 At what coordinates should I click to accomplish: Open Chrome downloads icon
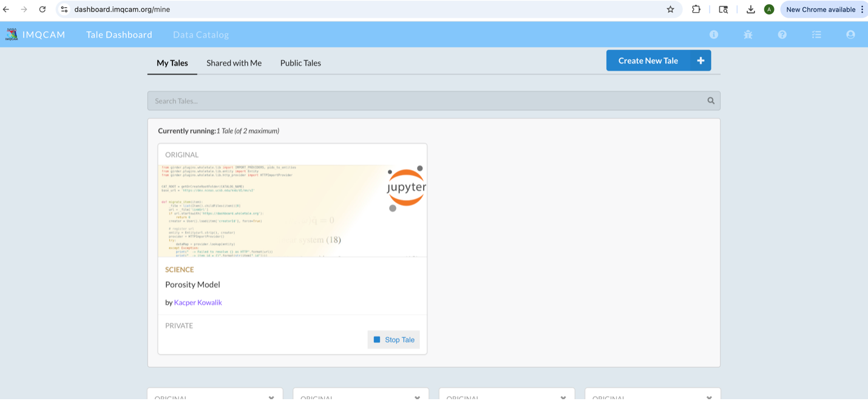coord(751,9)
